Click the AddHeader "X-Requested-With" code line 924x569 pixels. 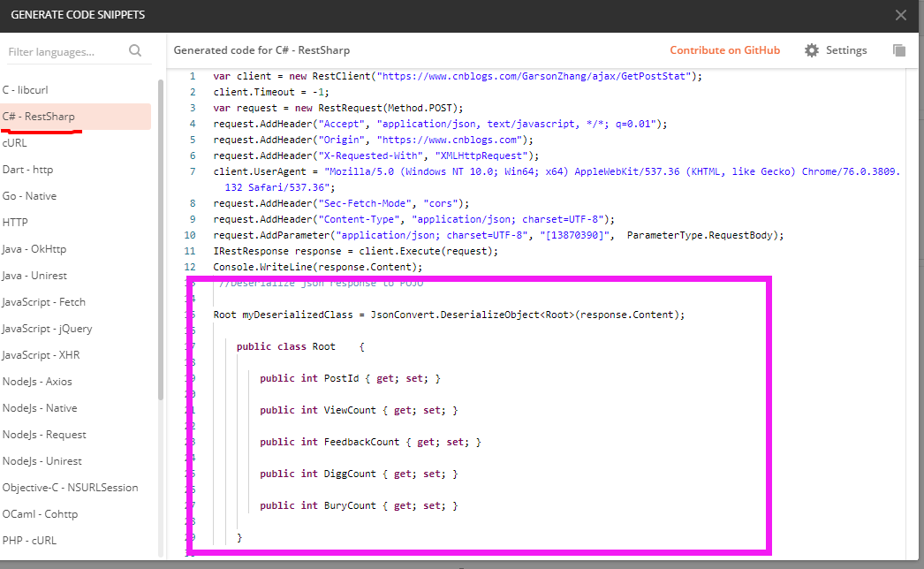click(x=376, y=156)
